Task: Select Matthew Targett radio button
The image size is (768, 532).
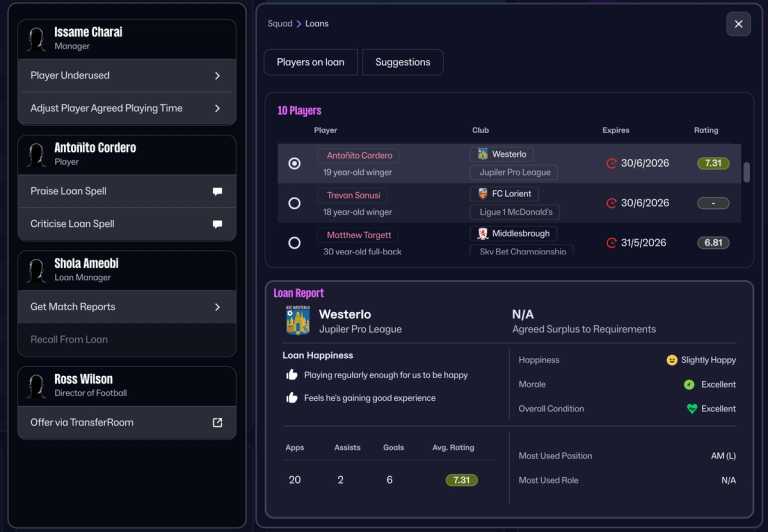Action: 294,242
